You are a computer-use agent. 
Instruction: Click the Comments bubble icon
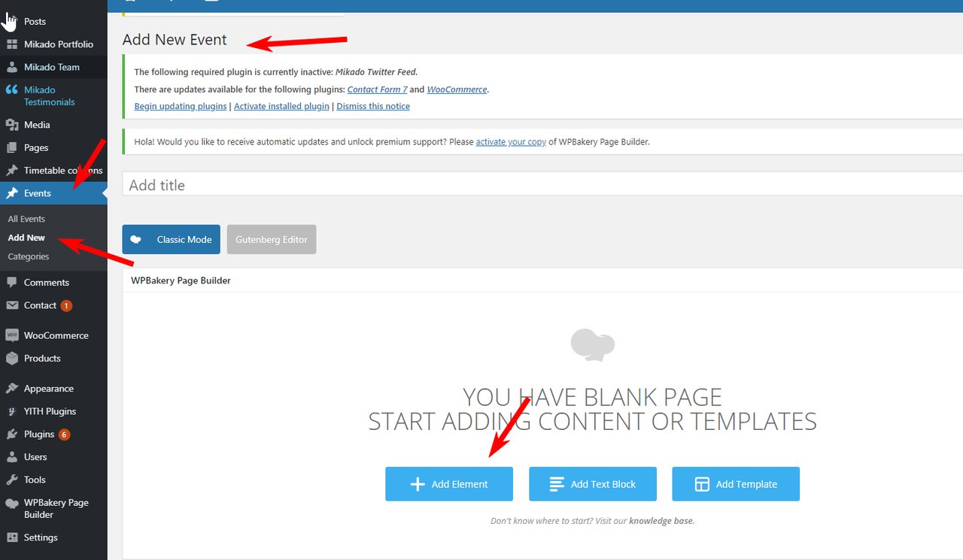point(12,283)
